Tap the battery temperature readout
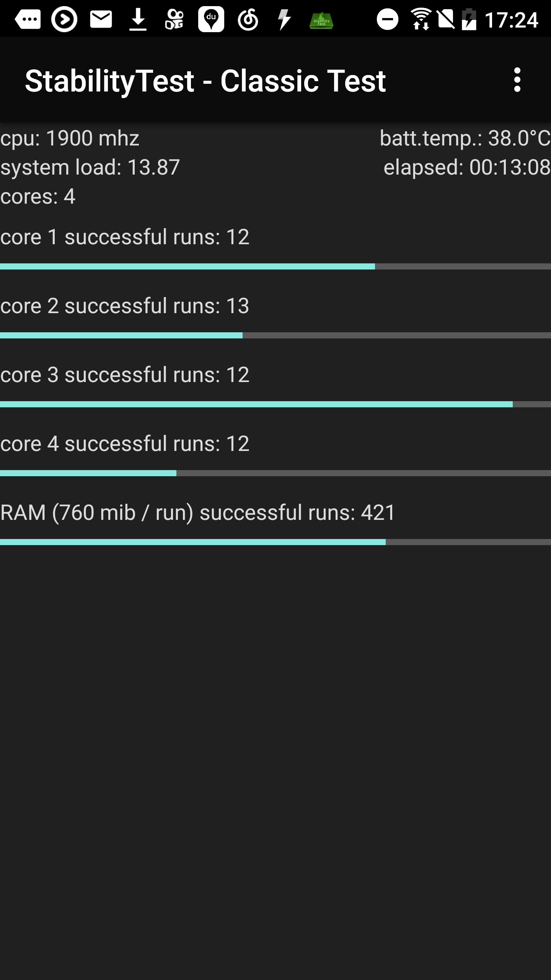Viewport: 551px width, 980px height. point(465,138)
